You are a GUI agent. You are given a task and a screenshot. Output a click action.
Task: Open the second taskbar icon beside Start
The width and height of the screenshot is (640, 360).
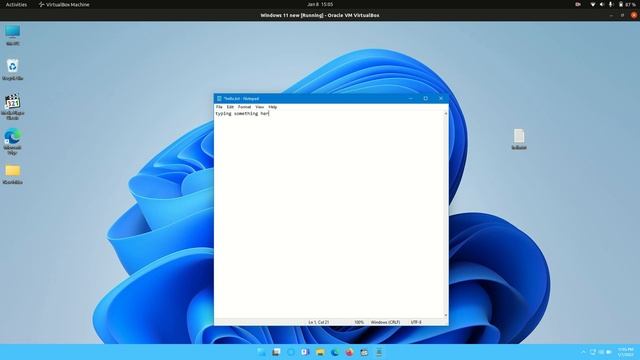point(276,352)
